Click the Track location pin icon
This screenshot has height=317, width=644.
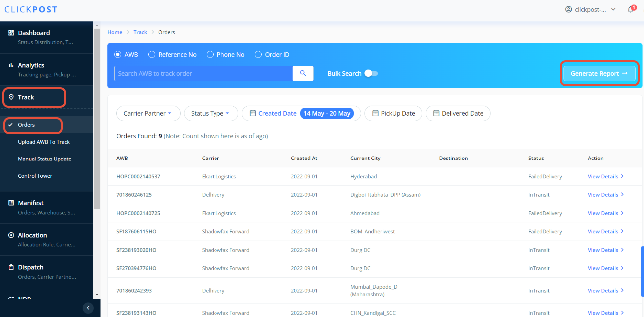click(x=11, y=97)
